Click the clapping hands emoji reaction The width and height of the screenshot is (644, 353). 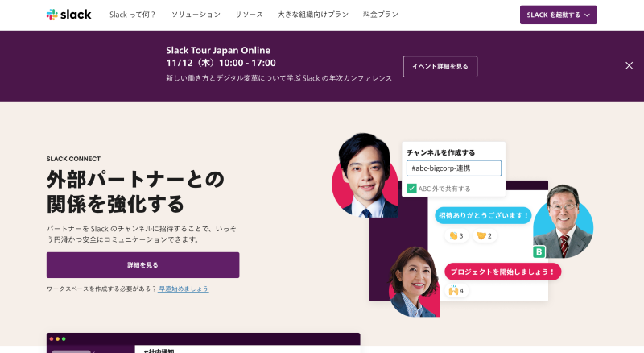click(456, 236)
